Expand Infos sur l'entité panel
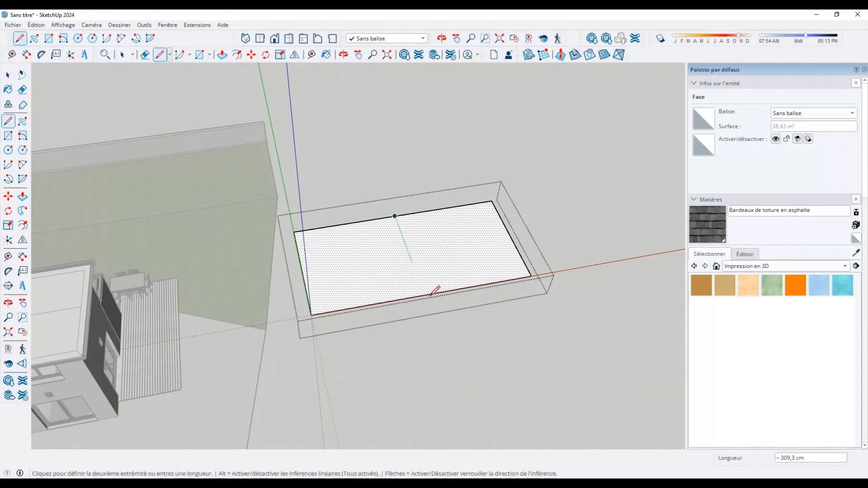Screen dimensions: 868x488 (x=693, y=83)
